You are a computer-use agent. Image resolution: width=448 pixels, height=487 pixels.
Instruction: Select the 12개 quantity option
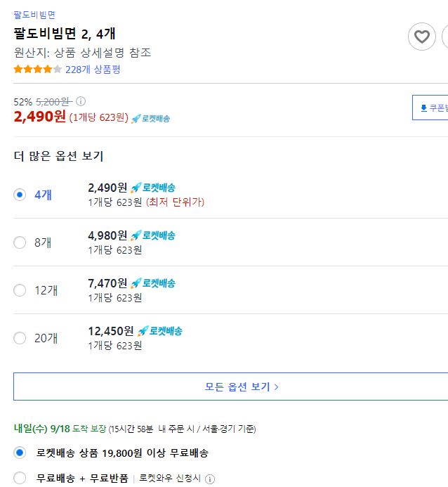coord(20,290)
